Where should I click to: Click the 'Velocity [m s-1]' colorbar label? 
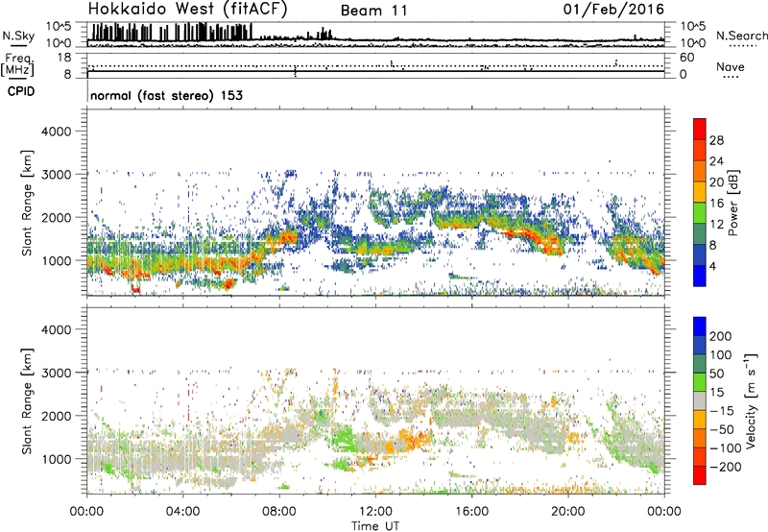(751, 400)
